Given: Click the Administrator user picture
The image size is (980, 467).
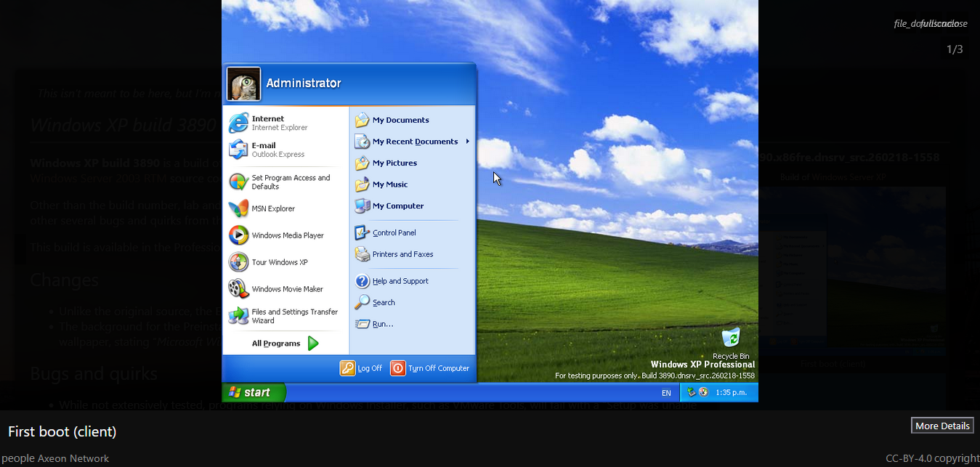Looking at the screenshot, I should tap(243, 84).
